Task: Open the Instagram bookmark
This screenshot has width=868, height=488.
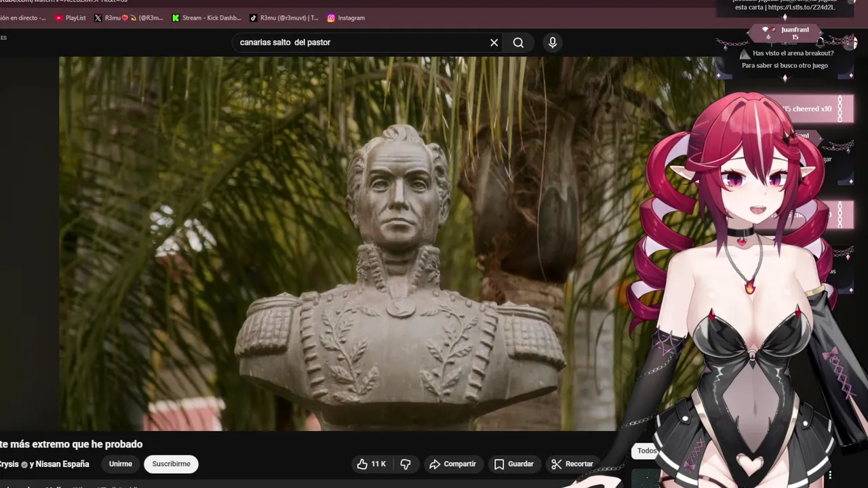Action: [x=346, y=18]
